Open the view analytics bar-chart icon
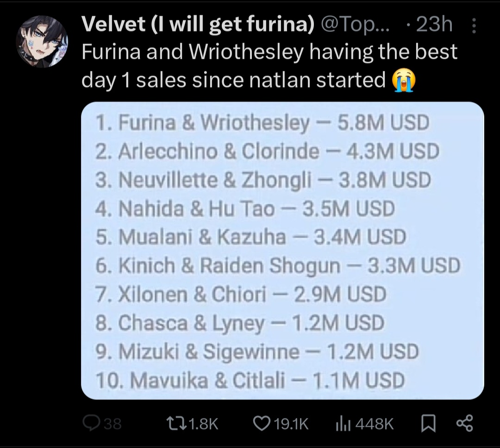Screen dimensions: 500x448 (342, 423)
